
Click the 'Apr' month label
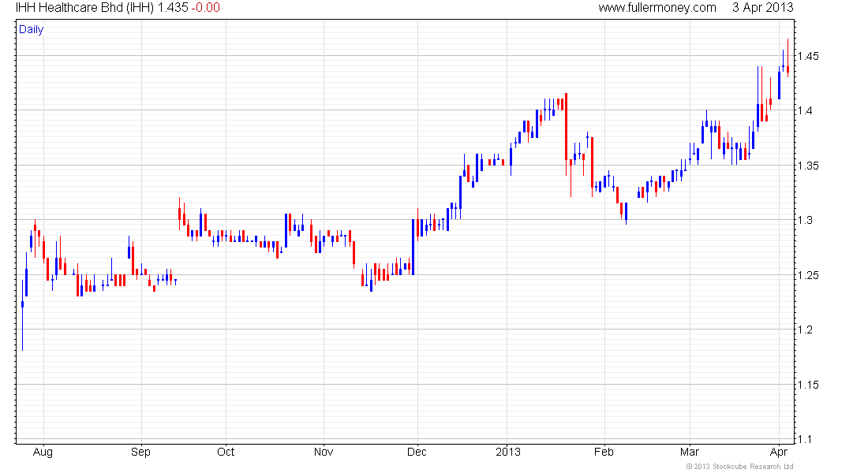click(x=779, y=452)
